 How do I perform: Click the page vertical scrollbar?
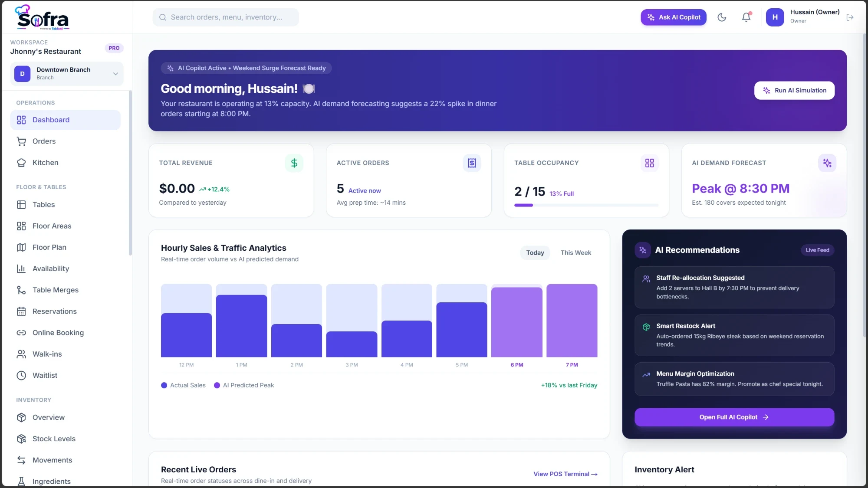pyautogui.click(x=865, y=187)
